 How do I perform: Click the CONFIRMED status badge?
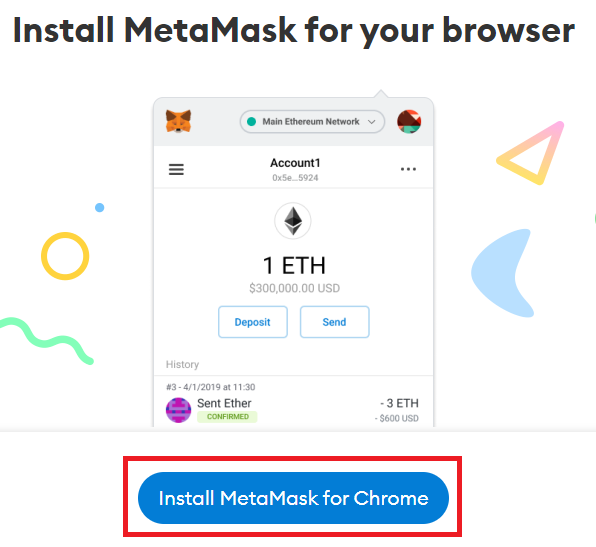point(227,417)
